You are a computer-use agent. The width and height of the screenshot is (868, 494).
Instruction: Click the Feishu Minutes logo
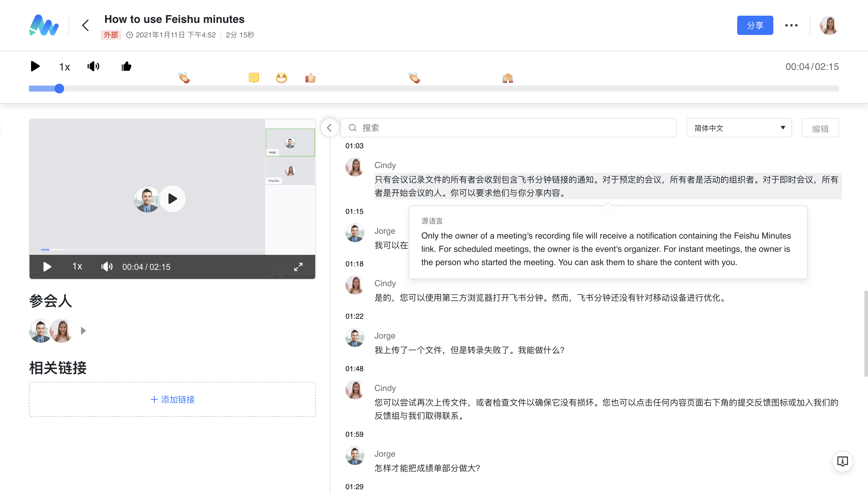coord(43,25)
